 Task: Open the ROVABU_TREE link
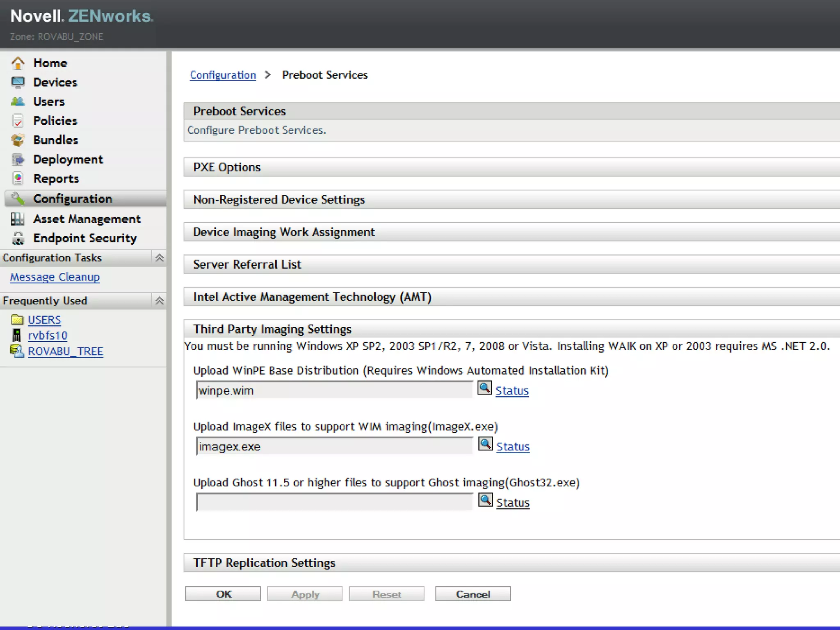(66, 352)
